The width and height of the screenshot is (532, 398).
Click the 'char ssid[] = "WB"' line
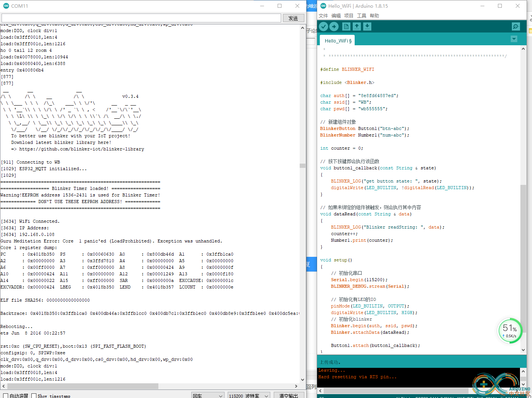click(346, 102)
